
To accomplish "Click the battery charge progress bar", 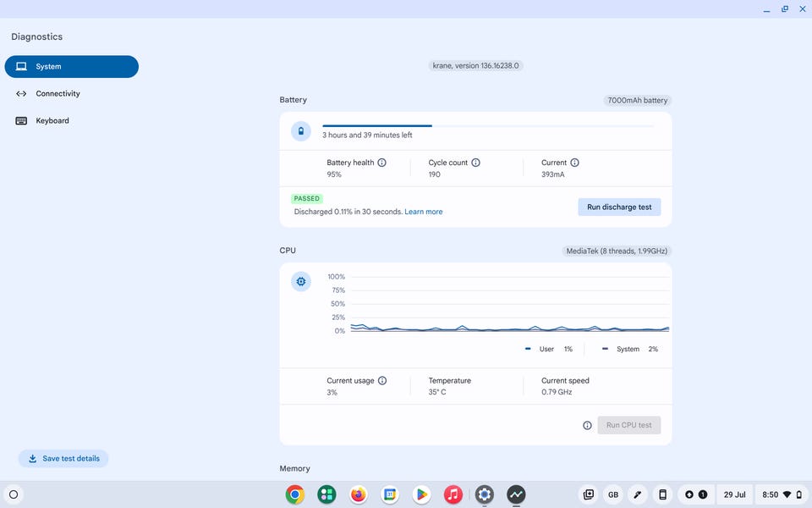I will pos(487,125).
